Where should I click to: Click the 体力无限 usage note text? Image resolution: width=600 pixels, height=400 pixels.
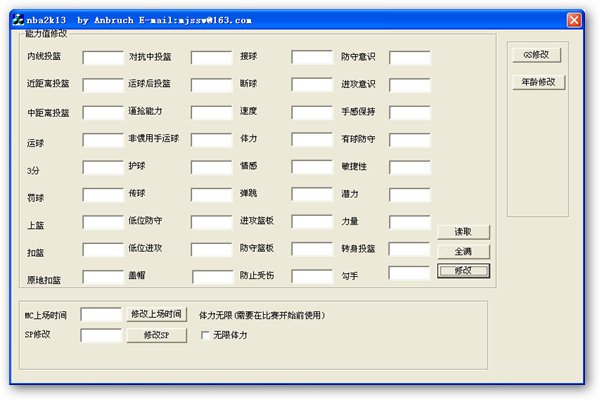pos(262,315)
